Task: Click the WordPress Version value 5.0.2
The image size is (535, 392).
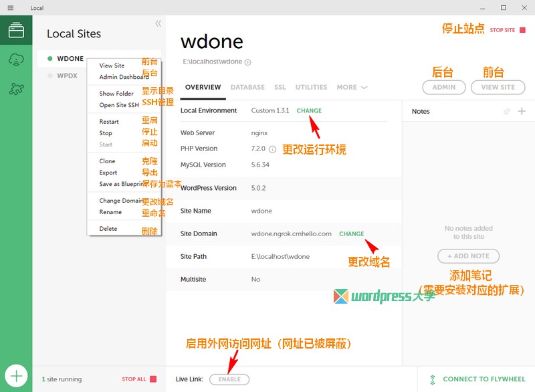Action: click(258, 188)
